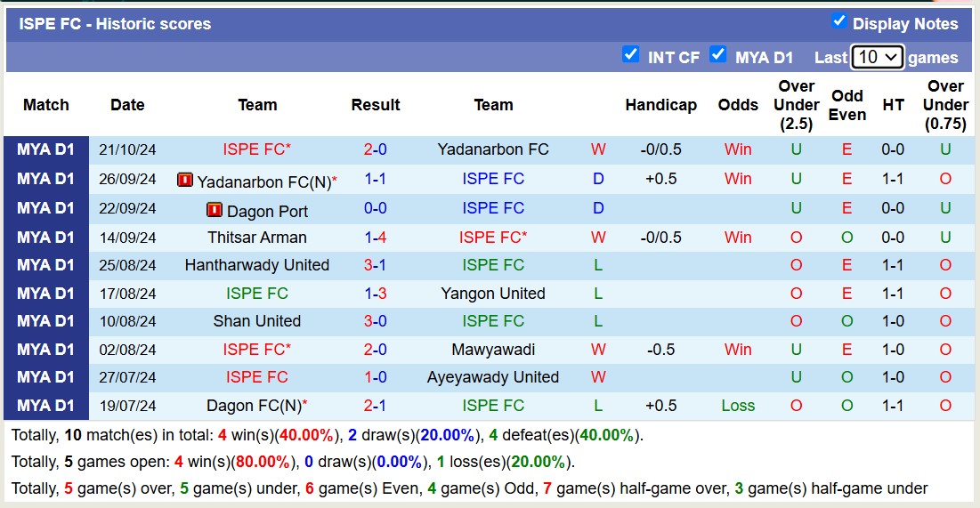Click the Match column header
This screenshot has width=980, height=508.
pyautogui.click(x=46, y=105)
